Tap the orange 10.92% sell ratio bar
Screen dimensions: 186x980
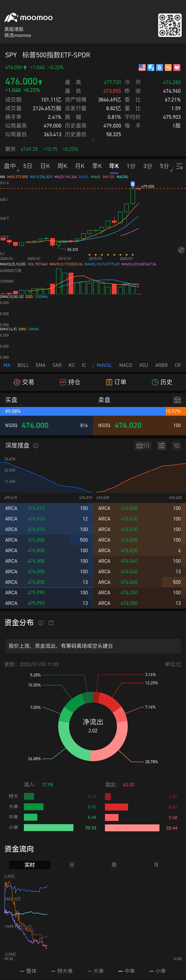pyautogui.click(x=176, y=411)
